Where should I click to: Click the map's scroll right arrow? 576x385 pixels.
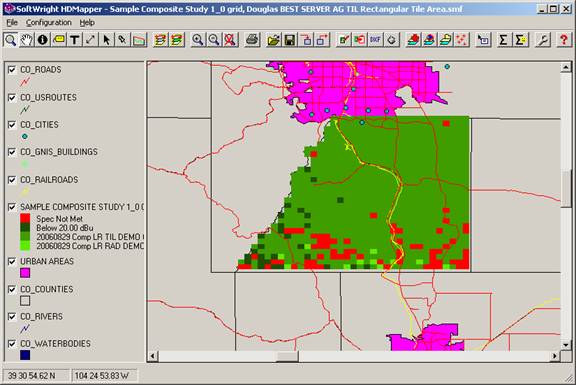(554, 356)
